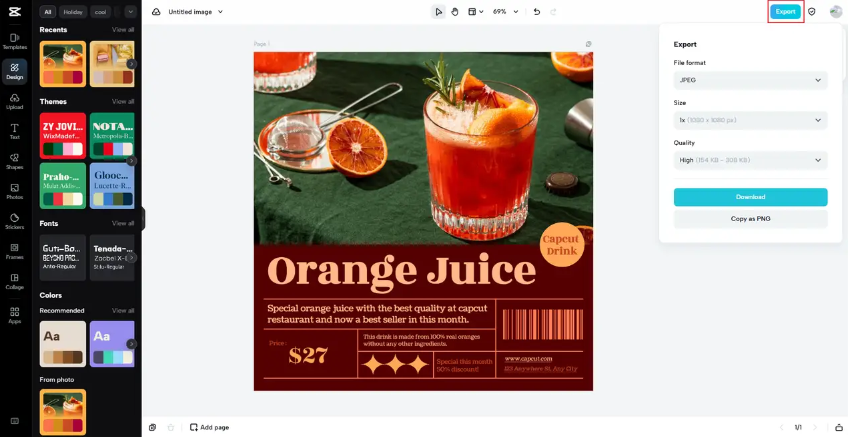
Task: Apply the From photo color palette
Action: click(63, 412)
